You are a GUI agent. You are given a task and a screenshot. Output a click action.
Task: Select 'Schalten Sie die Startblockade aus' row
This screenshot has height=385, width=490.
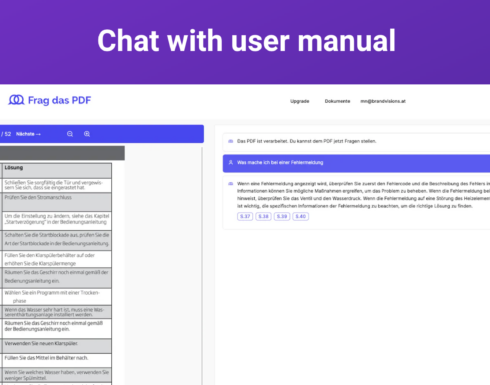(x=57, y=240)
